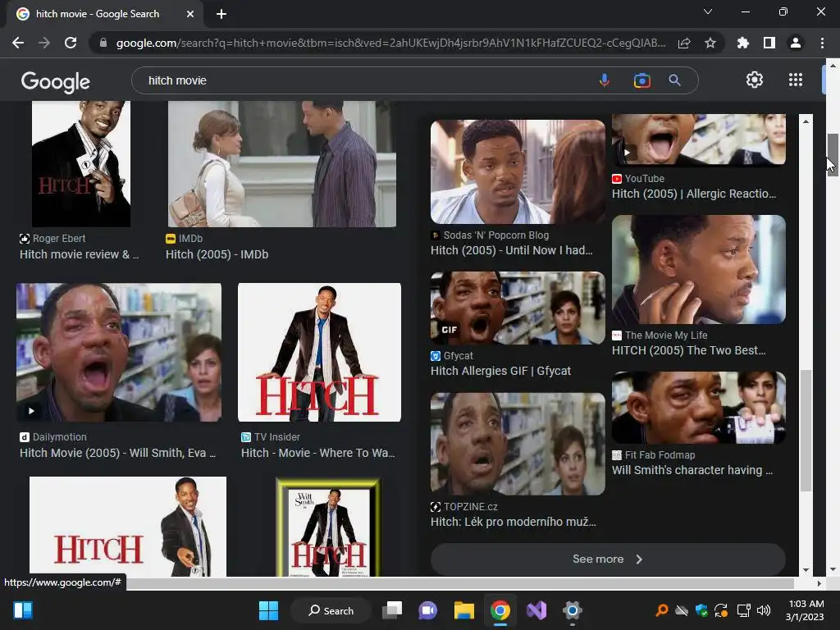Click the volume speaker tray icon
The image size is (840, 630).
click(764, 610)
